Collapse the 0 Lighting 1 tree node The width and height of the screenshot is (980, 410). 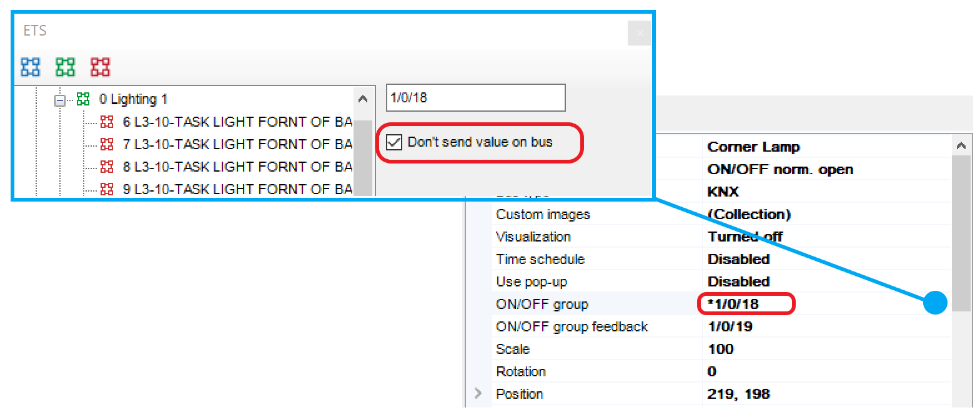click(60, 100)
